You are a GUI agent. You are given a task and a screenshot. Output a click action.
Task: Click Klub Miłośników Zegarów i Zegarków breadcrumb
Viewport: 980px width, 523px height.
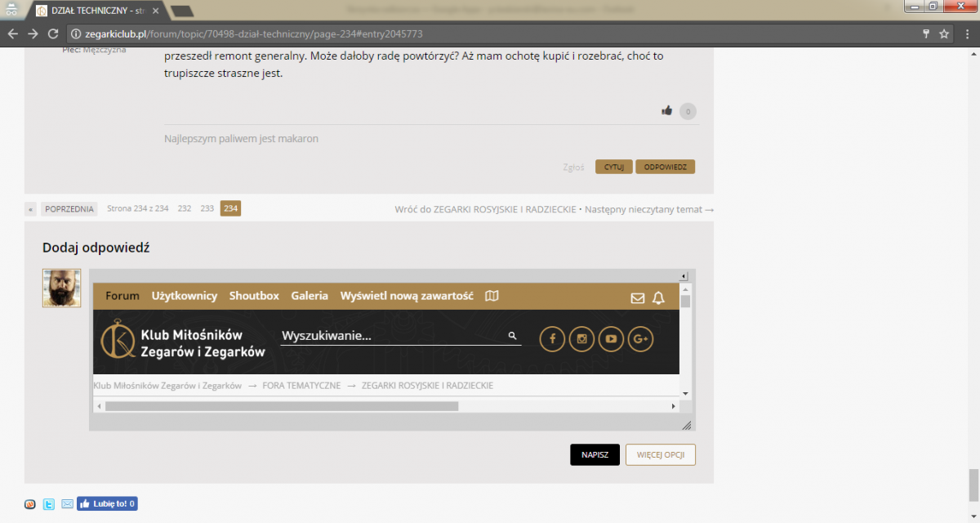point(167,386)
